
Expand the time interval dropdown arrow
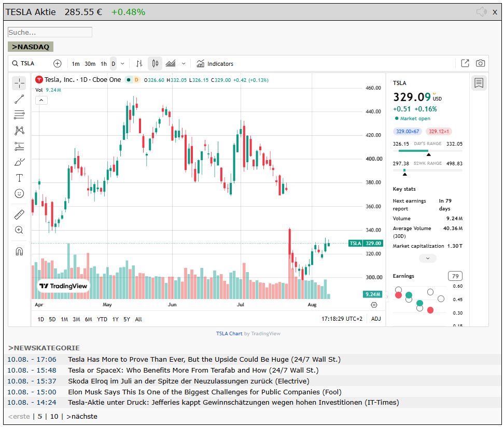[x=122, y=64]
